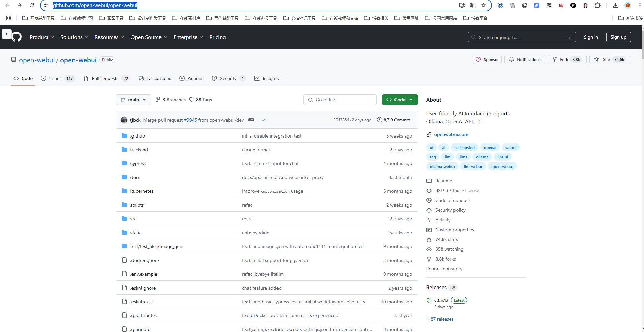
Task: Click the browser reload page icon
Action: 32,5
